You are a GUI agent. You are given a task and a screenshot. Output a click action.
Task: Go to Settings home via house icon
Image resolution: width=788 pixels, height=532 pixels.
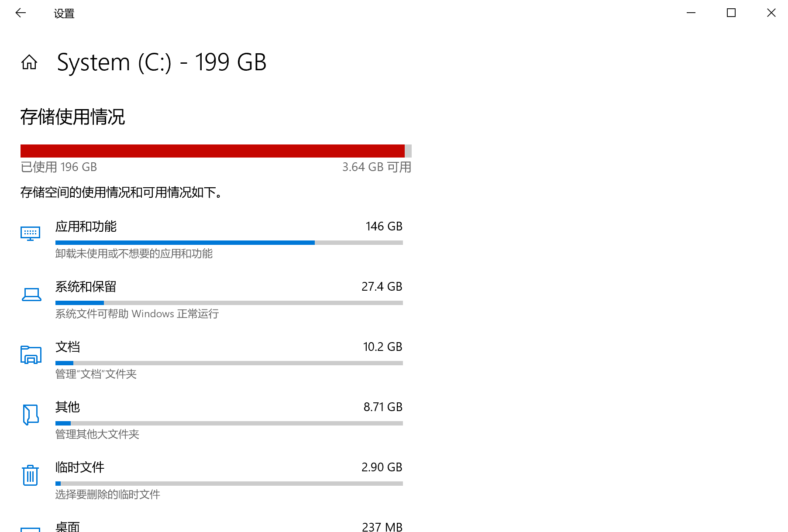coord(29,62)
